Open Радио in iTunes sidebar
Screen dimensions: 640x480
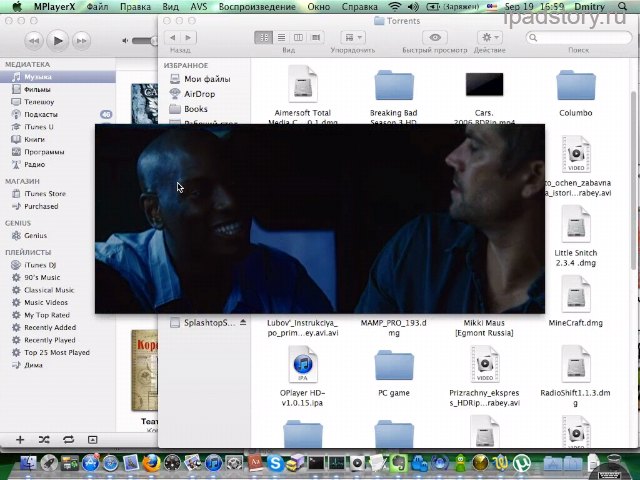(x=34, y=164)
